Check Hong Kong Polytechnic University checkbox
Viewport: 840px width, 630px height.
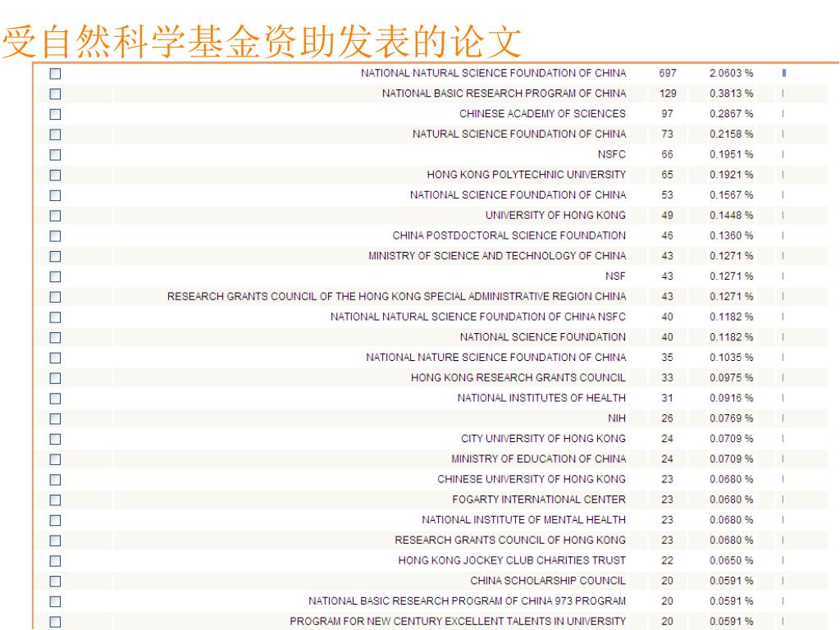pos(55,176)
